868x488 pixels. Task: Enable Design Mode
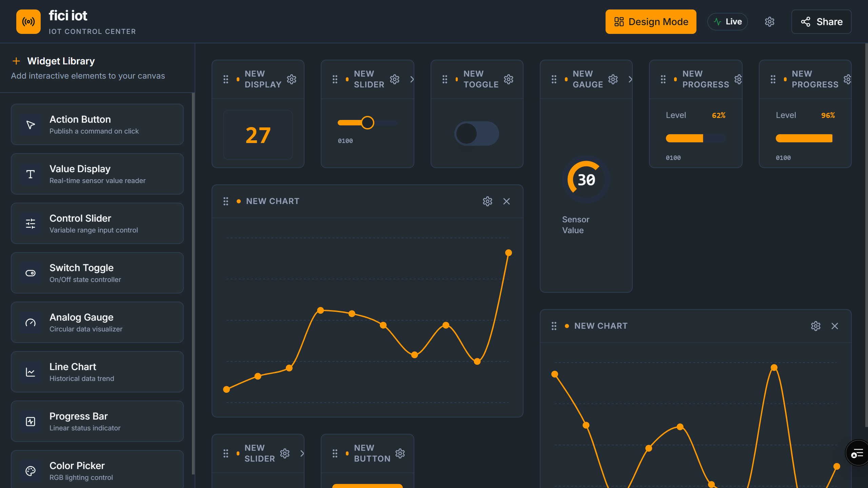(651, 22)
